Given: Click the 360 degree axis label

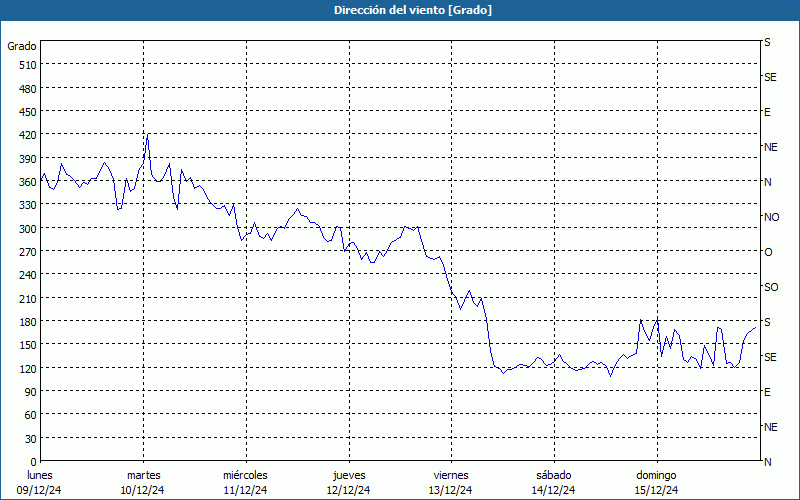Looking at the screenshot, I should click(29, 182).
